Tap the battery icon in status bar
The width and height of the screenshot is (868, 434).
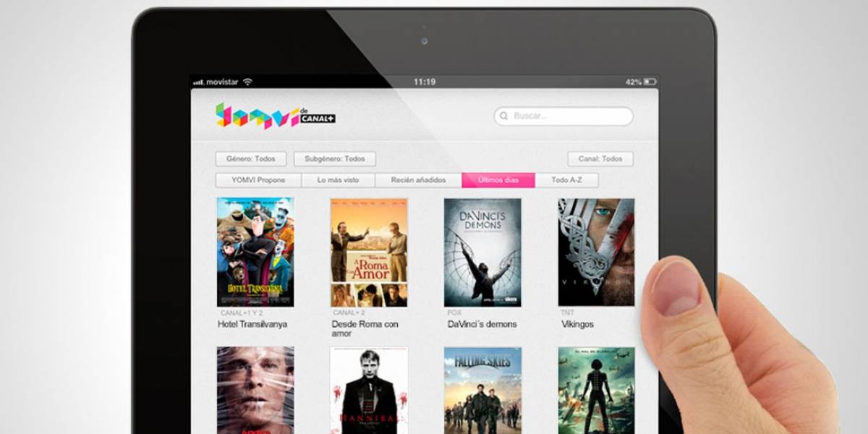pyautogui.click(x=650, y=82)
